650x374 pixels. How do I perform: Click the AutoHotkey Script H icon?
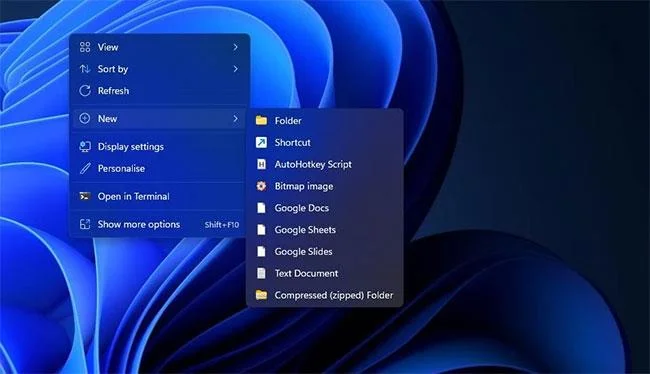coord(261,164)
